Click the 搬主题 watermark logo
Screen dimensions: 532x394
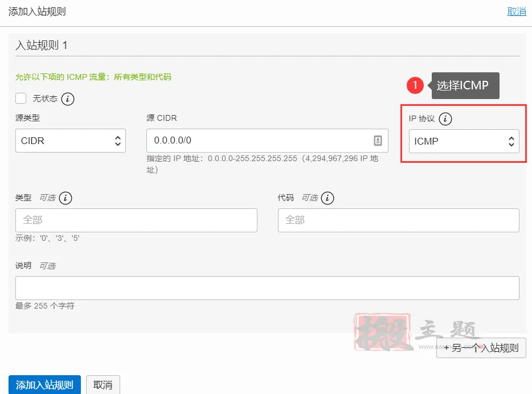click(x=384, y=332)
